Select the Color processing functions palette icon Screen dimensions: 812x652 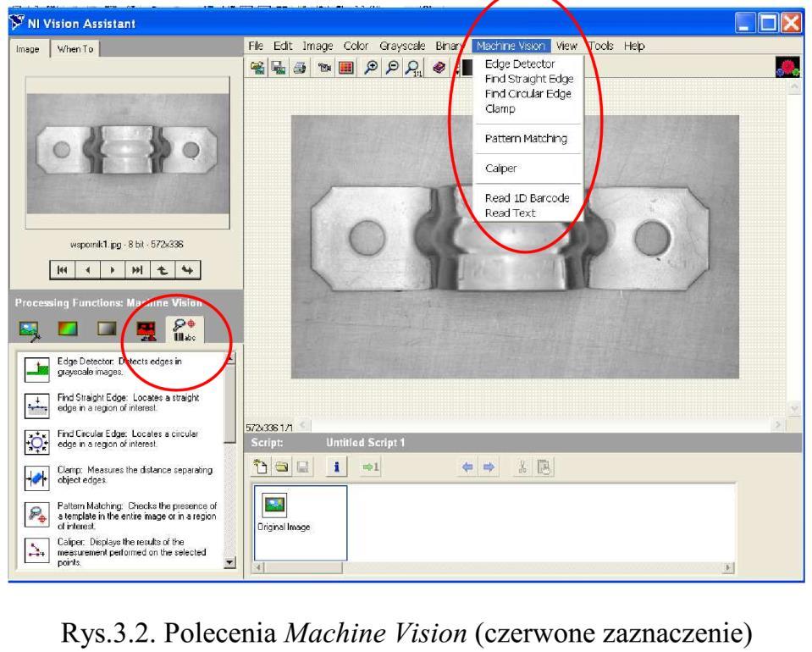[68, 329]
